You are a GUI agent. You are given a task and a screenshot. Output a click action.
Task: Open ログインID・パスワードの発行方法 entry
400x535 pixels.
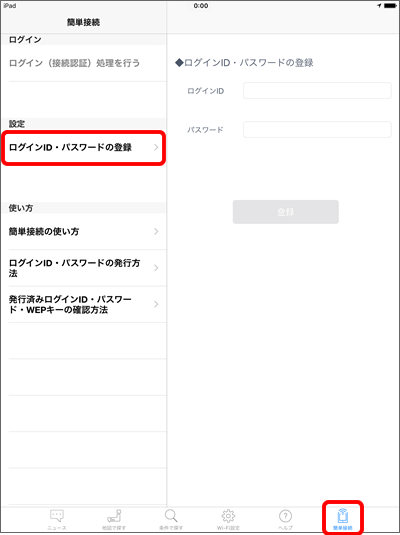(84, 268)
